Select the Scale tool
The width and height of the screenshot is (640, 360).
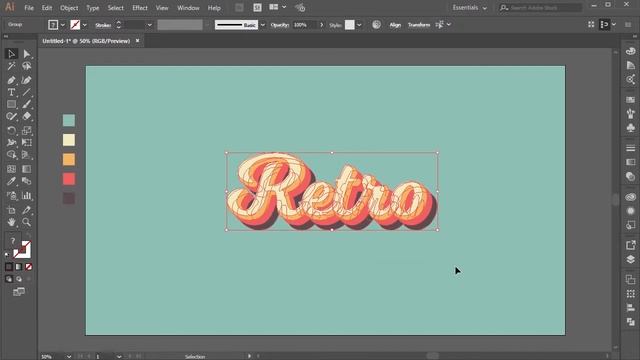[x=27, y=131]
